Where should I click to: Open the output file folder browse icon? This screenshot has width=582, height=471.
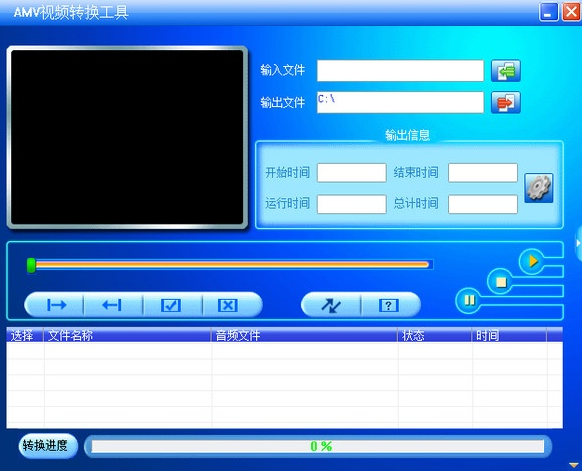506,102
